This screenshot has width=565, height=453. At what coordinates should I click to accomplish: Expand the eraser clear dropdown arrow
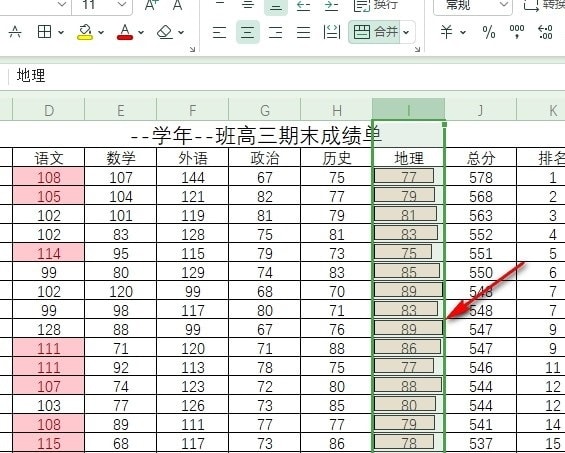[181, 32]
